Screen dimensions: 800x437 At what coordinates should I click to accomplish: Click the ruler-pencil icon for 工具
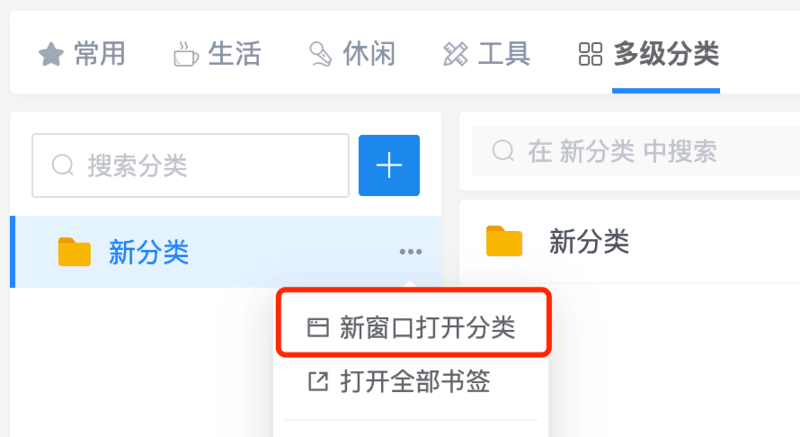pos(456,54)
